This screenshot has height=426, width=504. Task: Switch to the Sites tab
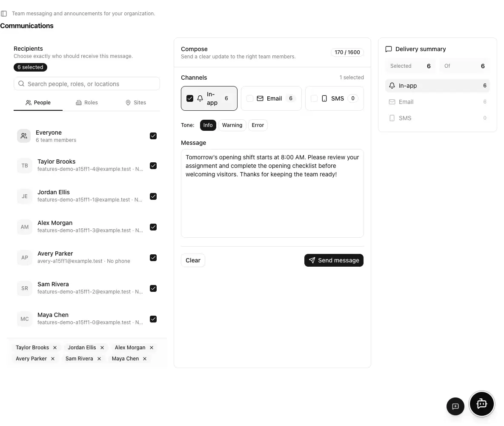tap(136, 103)
